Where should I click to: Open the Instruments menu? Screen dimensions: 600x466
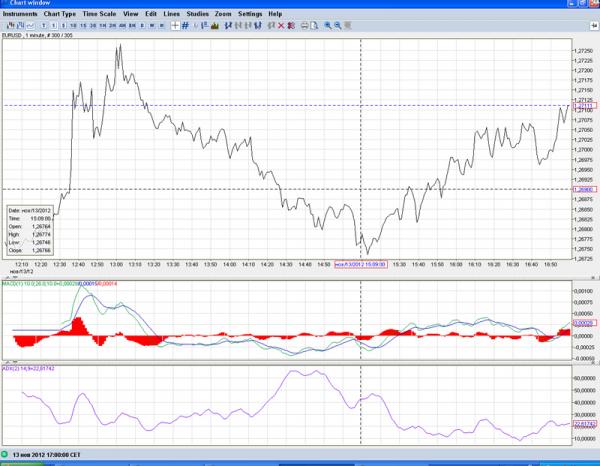click(x=20, y=14)
